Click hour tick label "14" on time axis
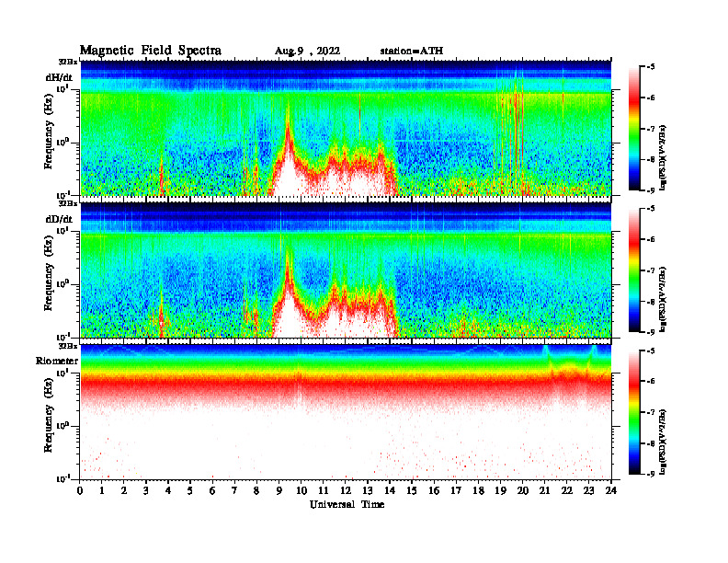The image size is (728, 563). click(390, 491)
